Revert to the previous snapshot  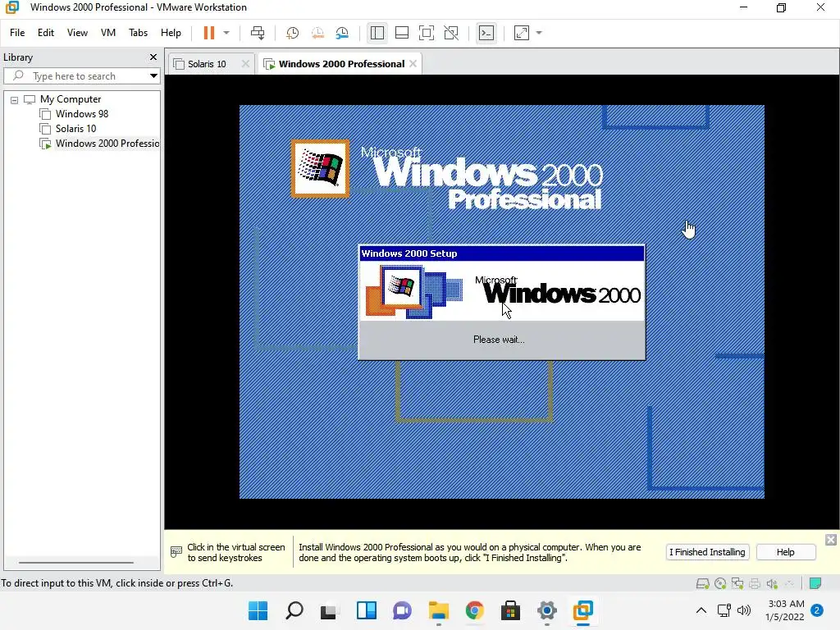point(317,33)
